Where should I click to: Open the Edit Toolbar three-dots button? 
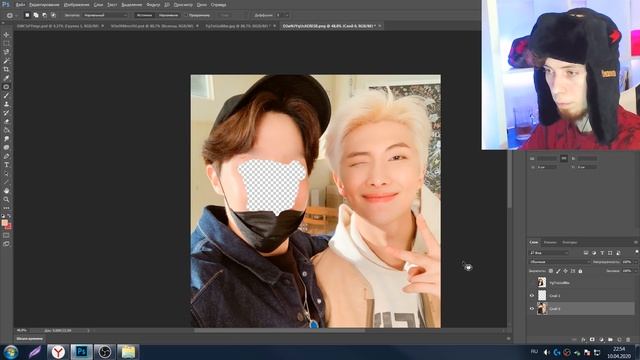(x=6, y=208)
